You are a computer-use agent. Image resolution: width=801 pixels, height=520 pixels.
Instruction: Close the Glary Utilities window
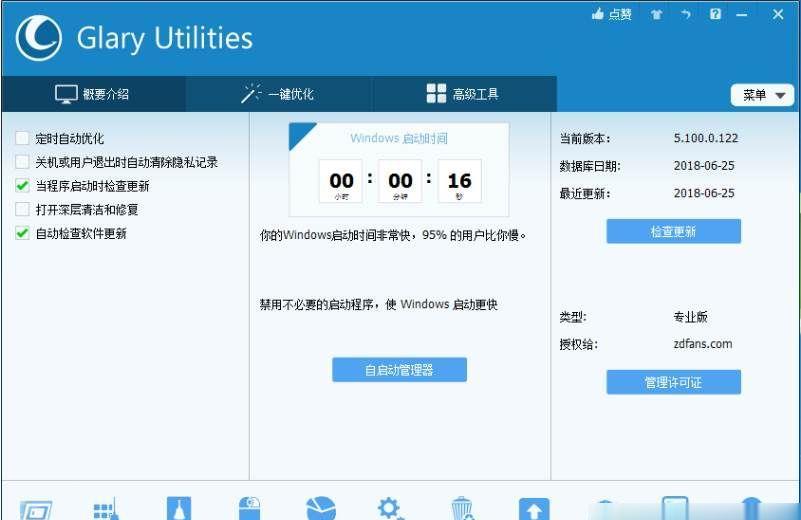(x=778, y=14)
